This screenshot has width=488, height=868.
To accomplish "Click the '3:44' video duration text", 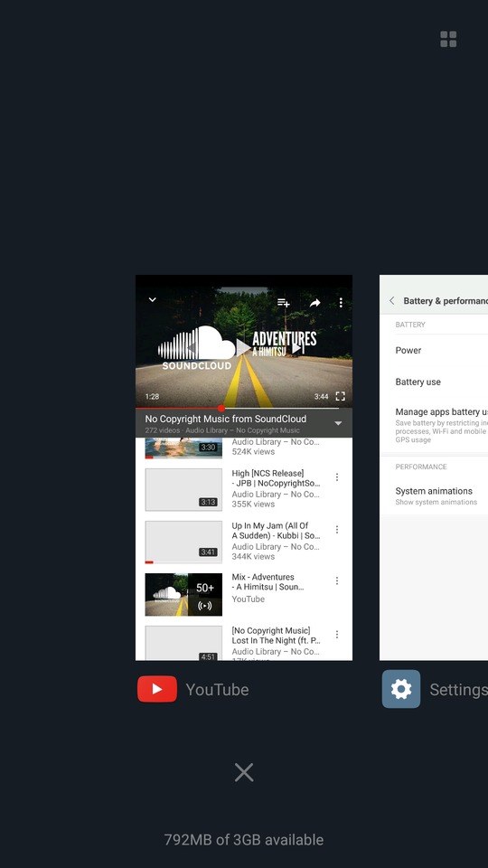I will (322, 396).
